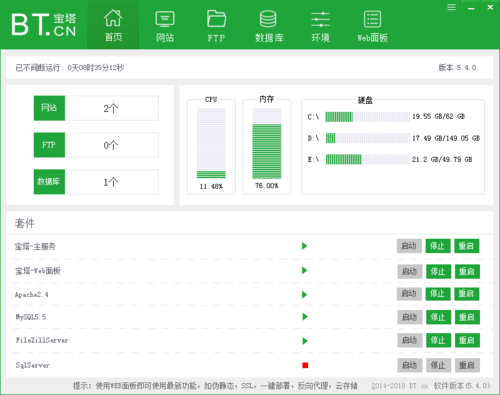Click the 21.2 GB/49.79 GB text
Screen dimensions: 500x395
point(442,159)
